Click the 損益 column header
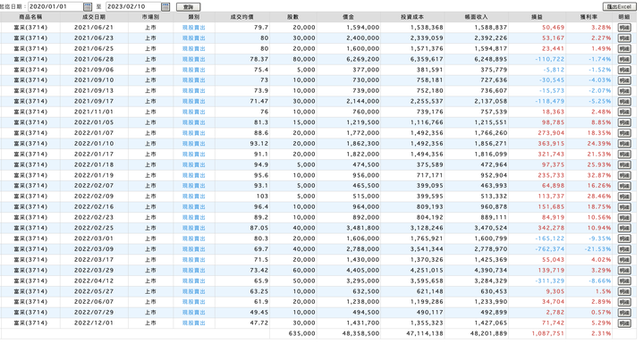Screen dimensions: 644x352 click(x=537, y=17)
